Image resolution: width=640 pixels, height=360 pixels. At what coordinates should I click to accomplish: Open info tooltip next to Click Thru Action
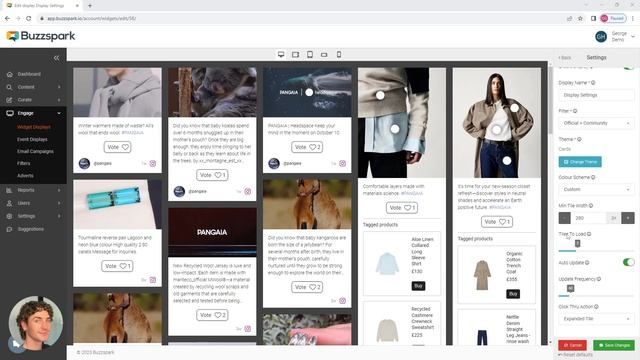point(596,307)
